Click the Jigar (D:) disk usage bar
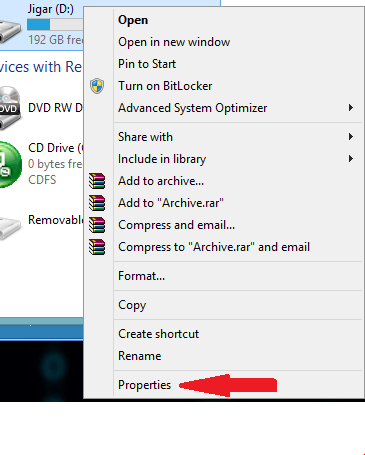The height and width of the screenshot is (455, 365). [55, 24]
